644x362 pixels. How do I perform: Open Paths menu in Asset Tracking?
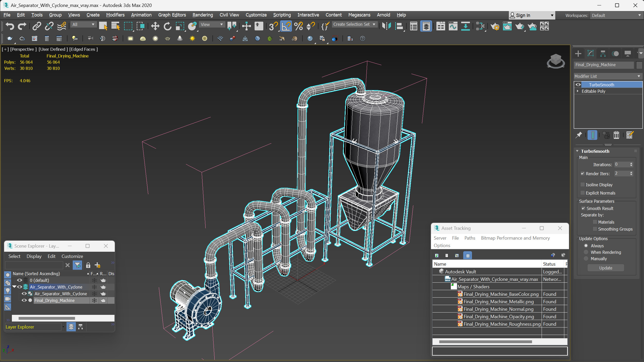[x=470, y=238]
